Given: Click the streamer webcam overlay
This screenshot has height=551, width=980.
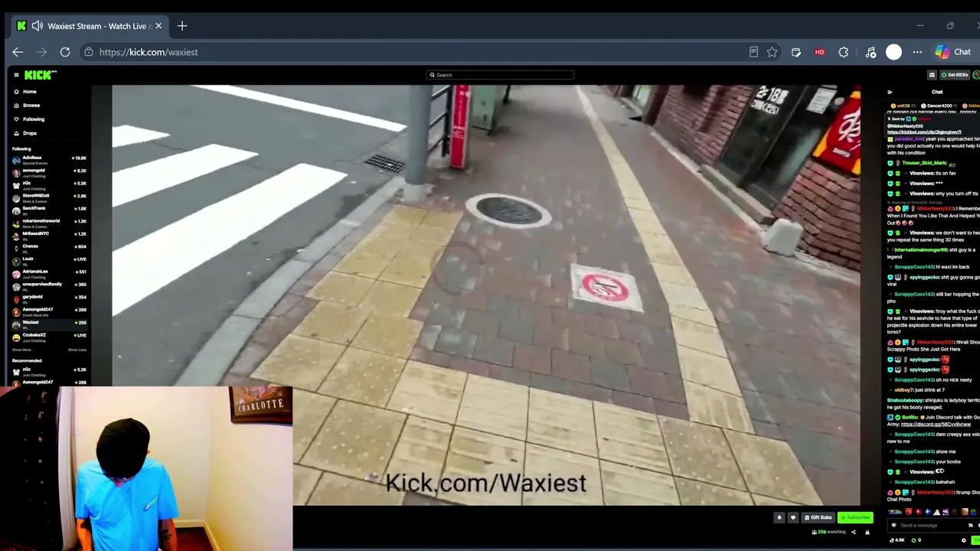Looking at the screenshot, I should click(146, 468).
